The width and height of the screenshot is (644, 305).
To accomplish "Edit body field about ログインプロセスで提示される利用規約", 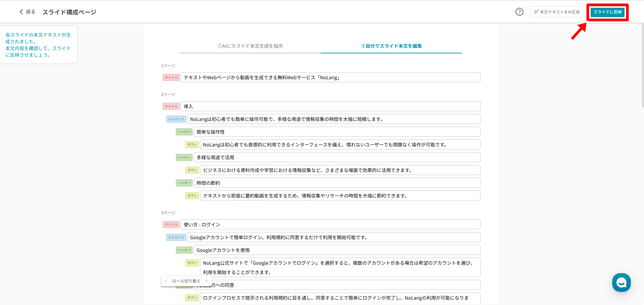I will coord(340,298).
